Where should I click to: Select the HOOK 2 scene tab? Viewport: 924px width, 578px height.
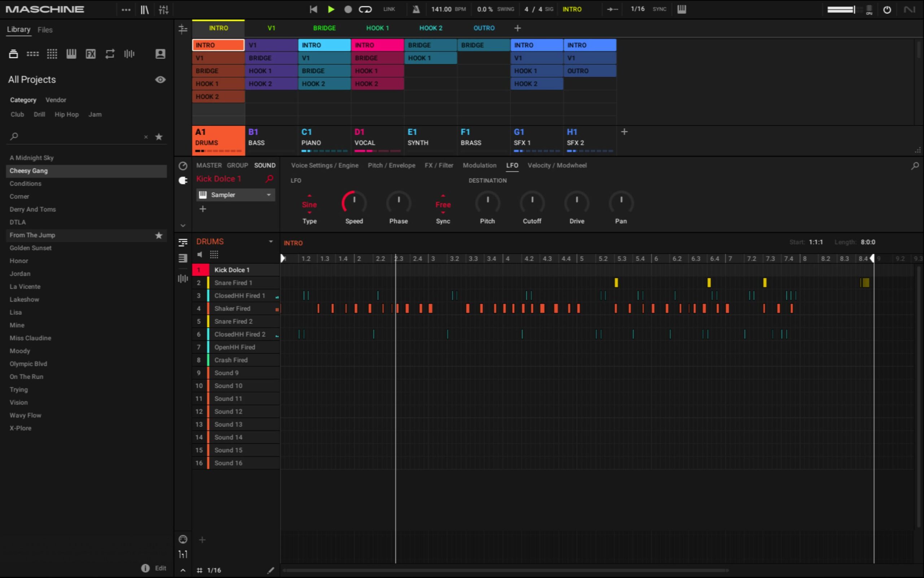pos(431,28)
